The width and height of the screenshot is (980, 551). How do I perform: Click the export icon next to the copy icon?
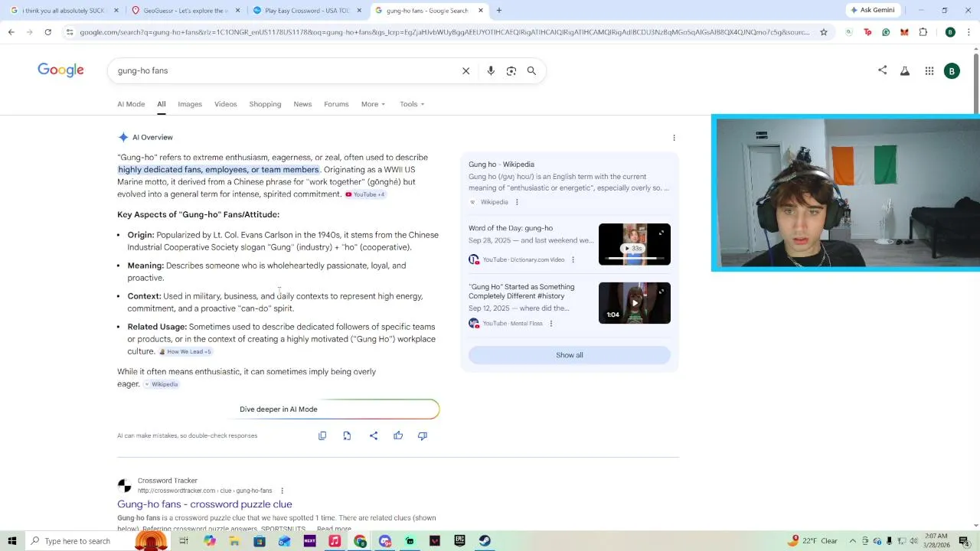tap(347, 435)
